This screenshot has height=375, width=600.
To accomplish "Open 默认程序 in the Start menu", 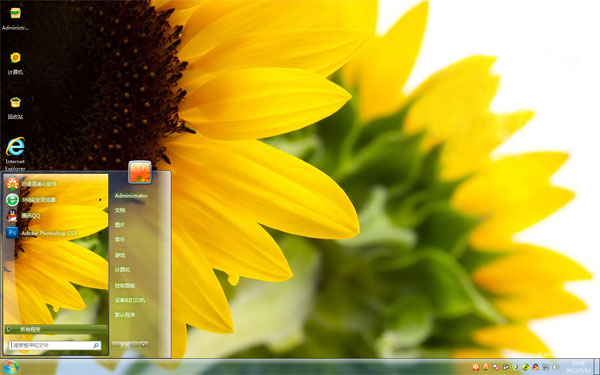I will [125, 315].
